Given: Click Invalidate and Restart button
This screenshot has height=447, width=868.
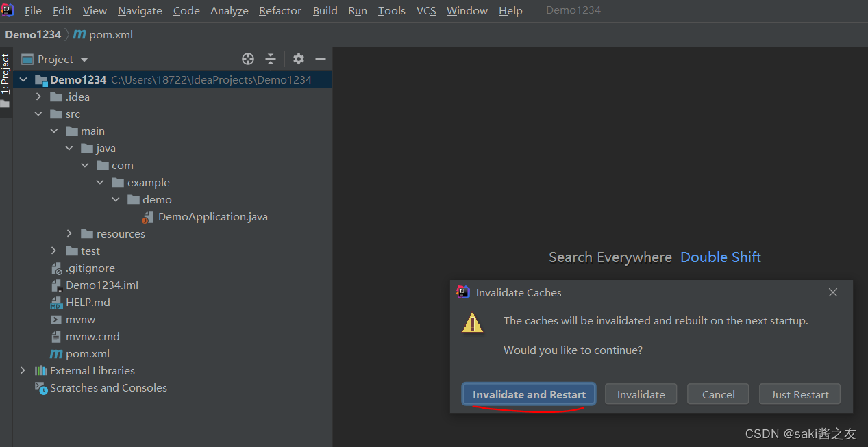Looking at the screenshot, I should [528, 394].
